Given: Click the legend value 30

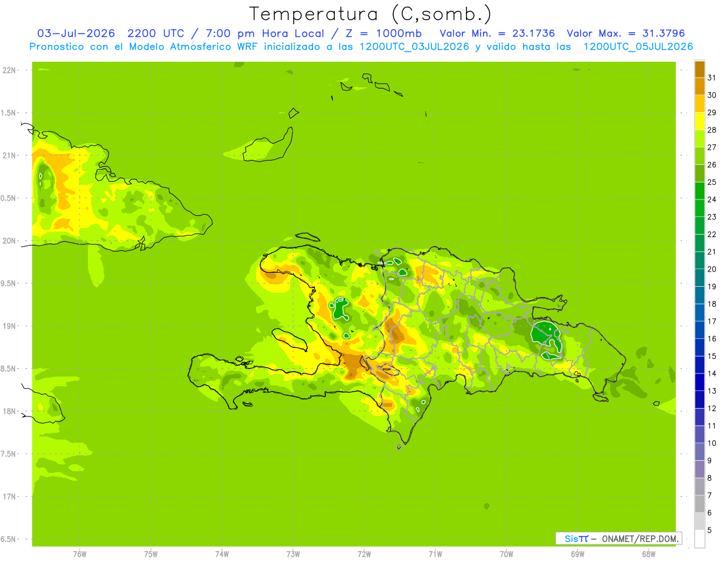Looking at the screenshot, I should pos(712,95).
